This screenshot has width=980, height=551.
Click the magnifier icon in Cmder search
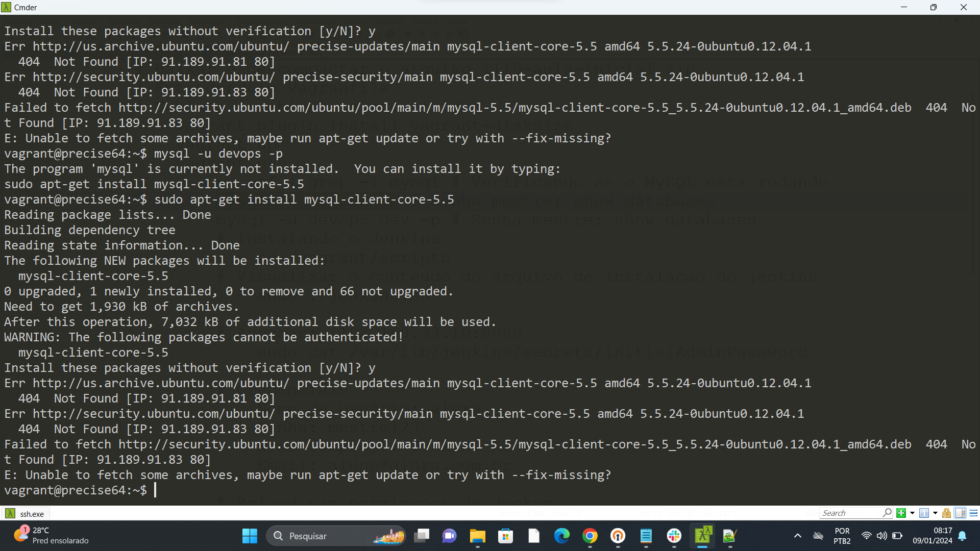click(x=887, y=513)
